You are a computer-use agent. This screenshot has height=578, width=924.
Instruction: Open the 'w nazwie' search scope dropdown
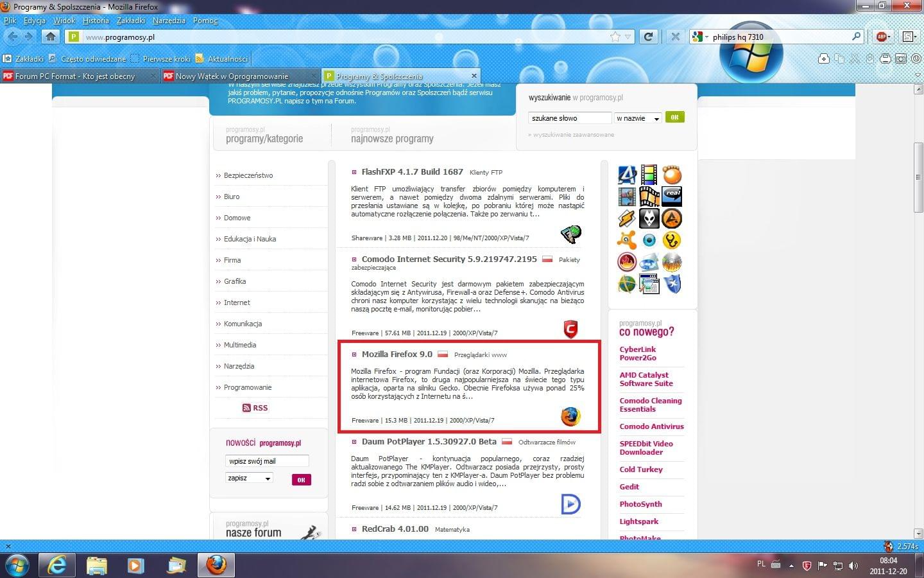(638, 118)
